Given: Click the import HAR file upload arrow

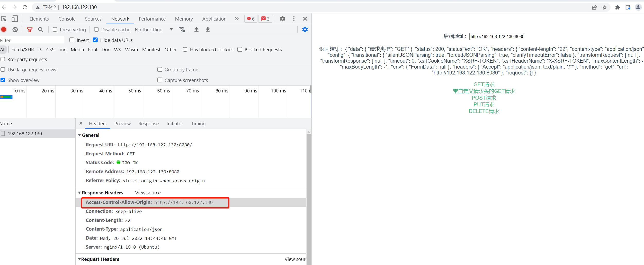Looking at the screenshot, I should coord(196,30).
